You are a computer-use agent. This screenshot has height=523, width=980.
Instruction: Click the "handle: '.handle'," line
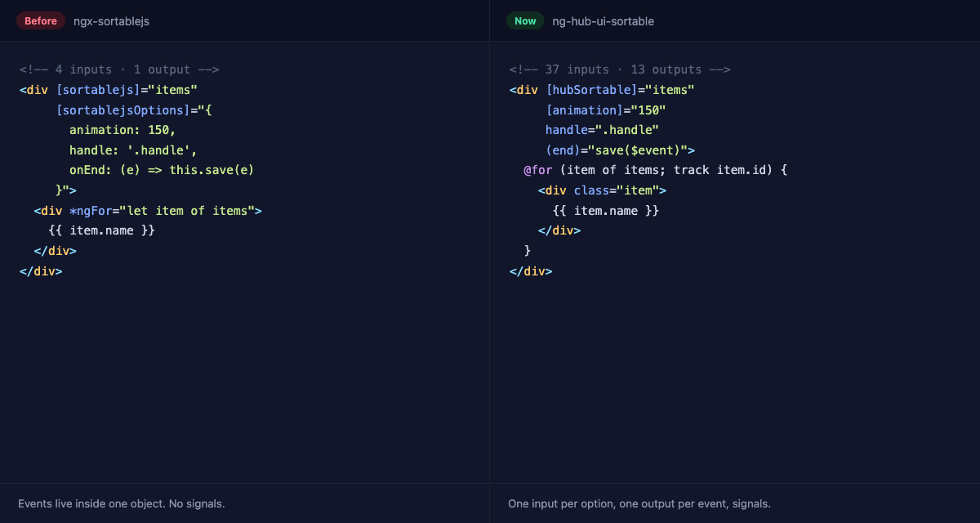(x=134, y=150)
